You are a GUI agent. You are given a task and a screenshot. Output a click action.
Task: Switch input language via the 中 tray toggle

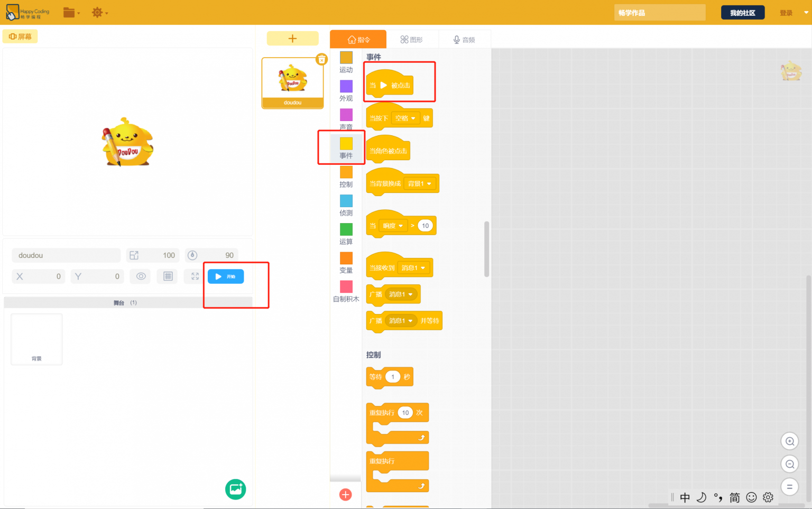[x=685, y=497]
